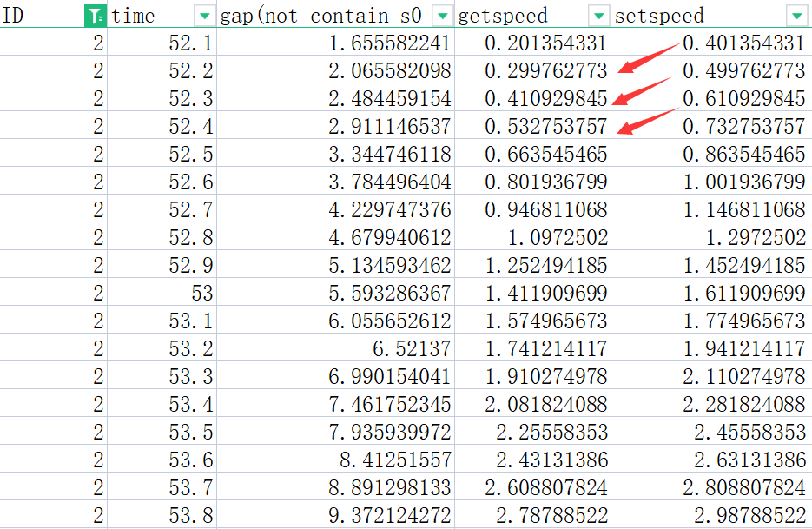Select gap value 4.229747376
Image resolution: width=812 pixels, height=529 pixels.
(x=335, y=209)
